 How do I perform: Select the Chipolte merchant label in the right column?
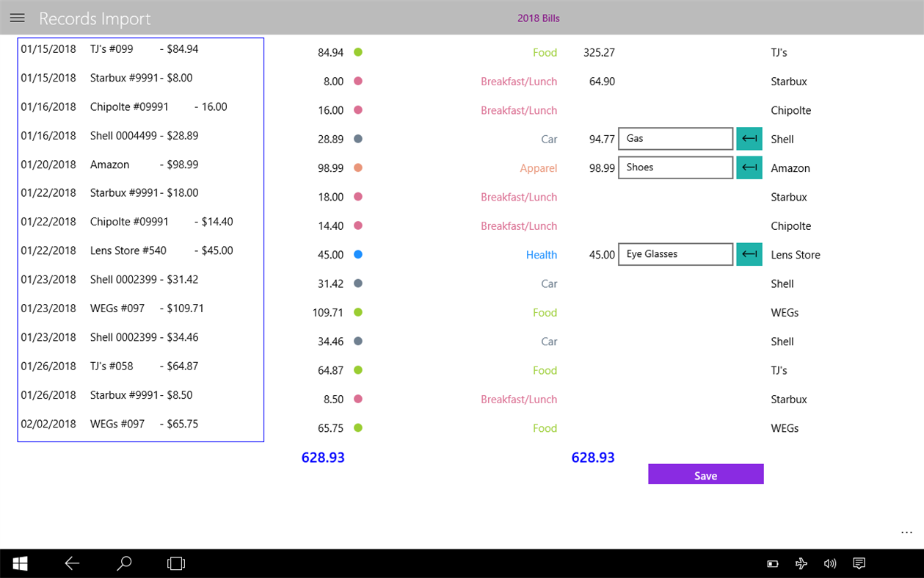point(790,110)
